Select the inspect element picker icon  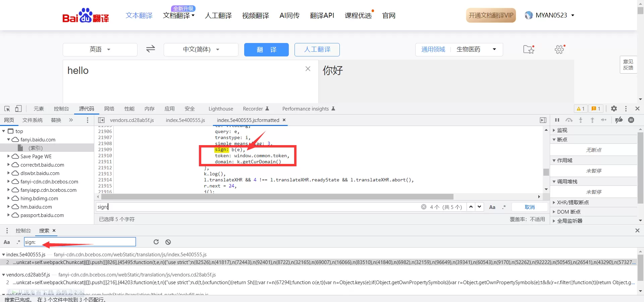pyautogui.click(x=7, y=109)
